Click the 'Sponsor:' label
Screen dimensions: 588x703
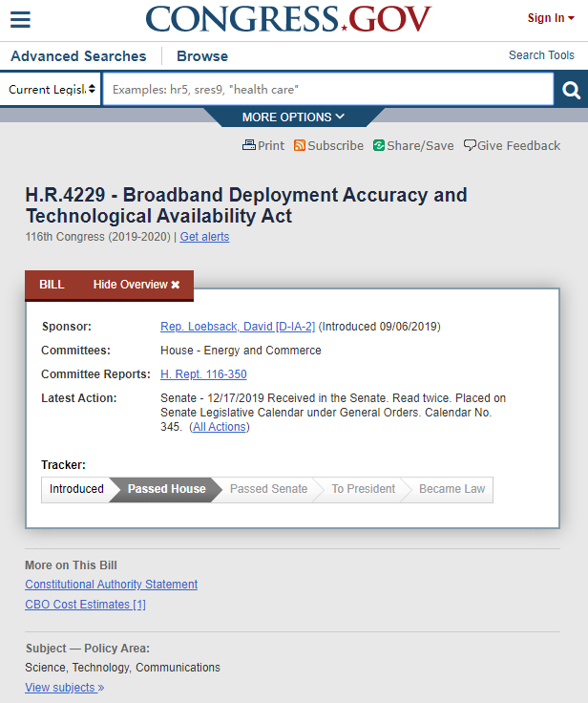click(66, 327)
